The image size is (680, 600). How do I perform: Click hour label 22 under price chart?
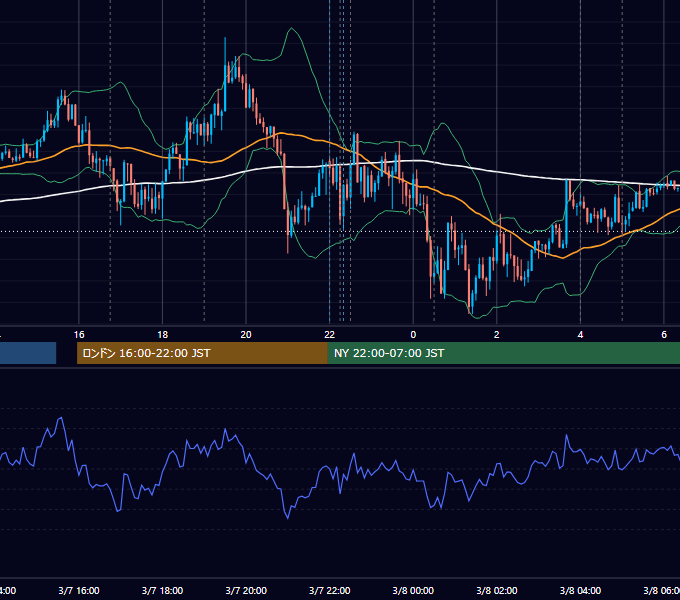(x=330, y=335)
